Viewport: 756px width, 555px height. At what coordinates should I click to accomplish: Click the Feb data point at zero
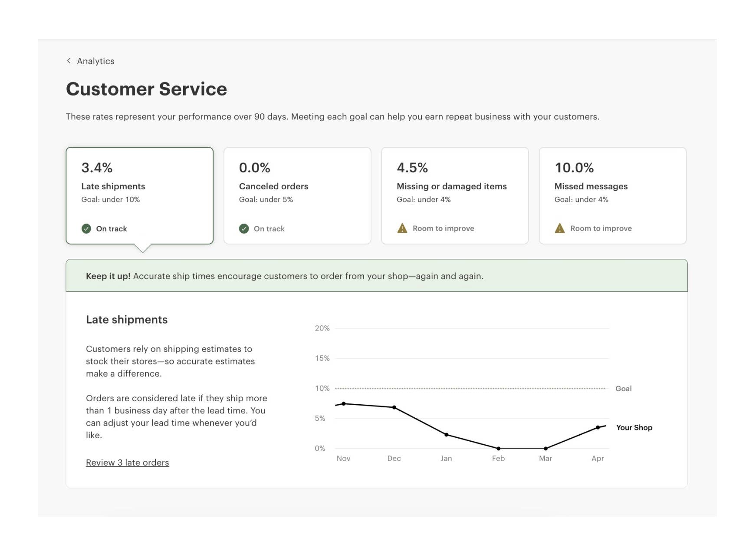pyautogui.click(x=498, y=448)
